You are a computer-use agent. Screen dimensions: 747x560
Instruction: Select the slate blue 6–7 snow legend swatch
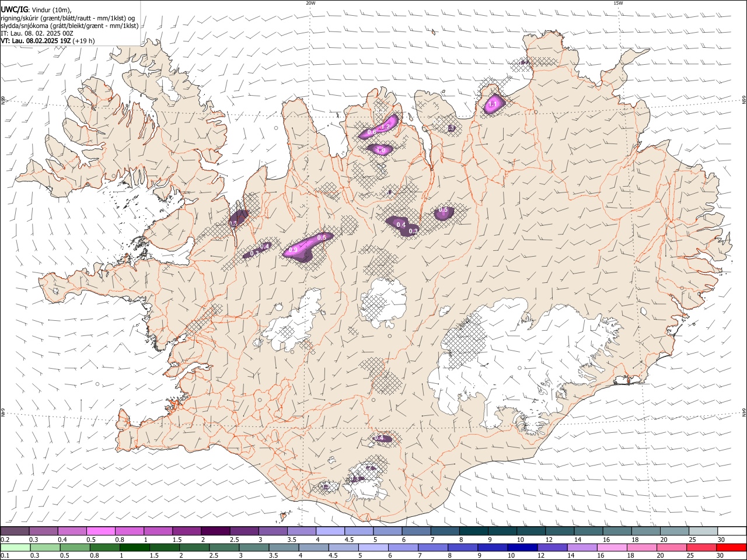click(x=417, y=531)
